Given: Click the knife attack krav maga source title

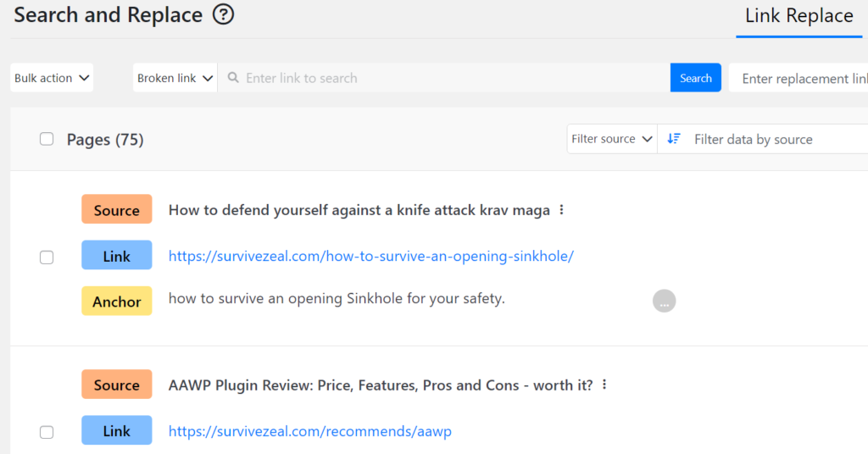Looking at the screenshot, I should point(359,210).
